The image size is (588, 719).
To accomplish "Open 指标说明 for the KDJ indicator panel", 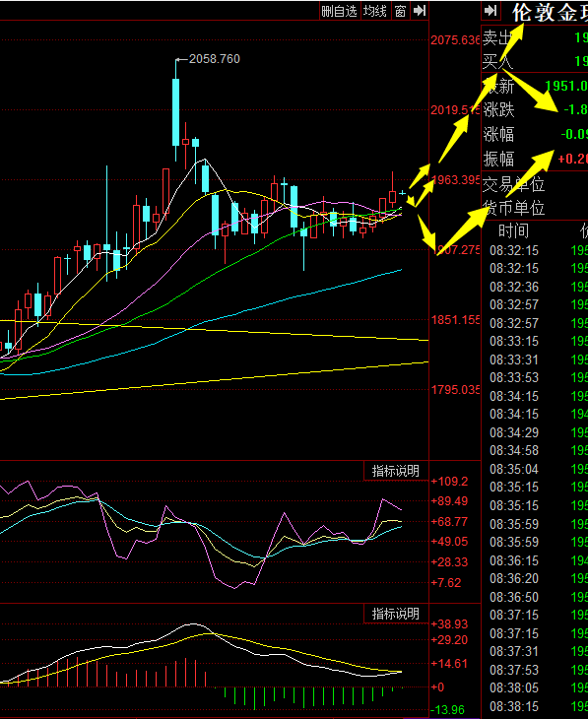I will pyautogui.click(x=395, y=471).
